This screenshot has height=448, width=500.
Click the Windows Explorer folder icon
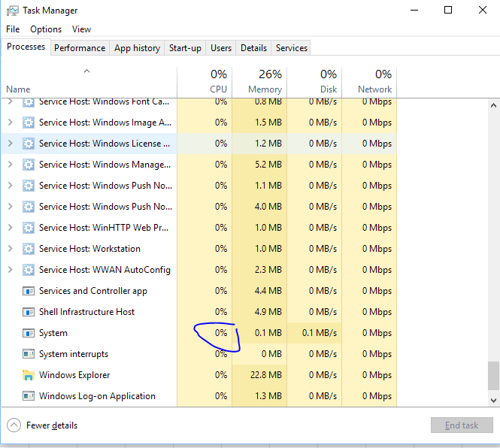tap(29, 375)
